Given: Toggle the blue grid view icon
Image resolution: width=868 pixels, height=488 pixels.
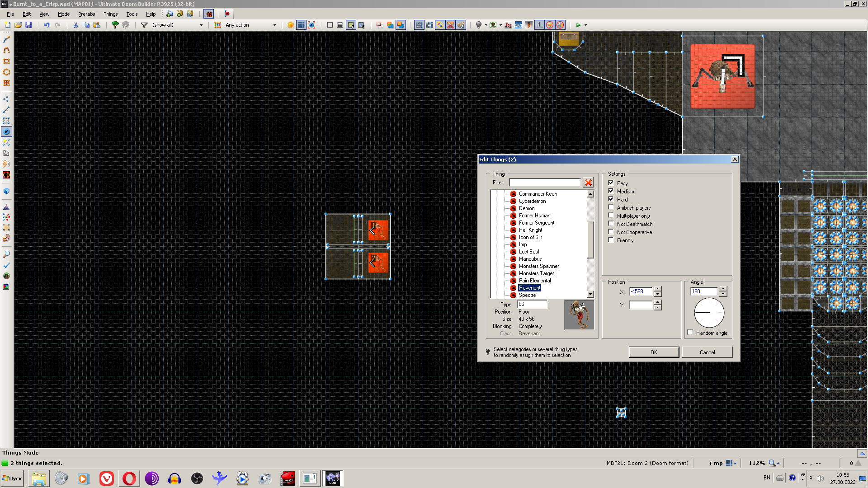Looking at the screenshot, I should (x=301, y=25).
